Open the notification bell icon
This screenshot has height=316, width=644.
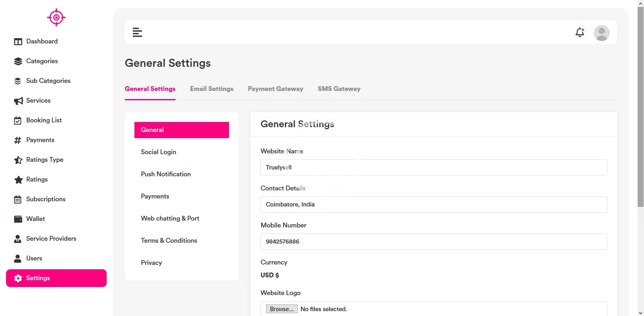[580, 32]
